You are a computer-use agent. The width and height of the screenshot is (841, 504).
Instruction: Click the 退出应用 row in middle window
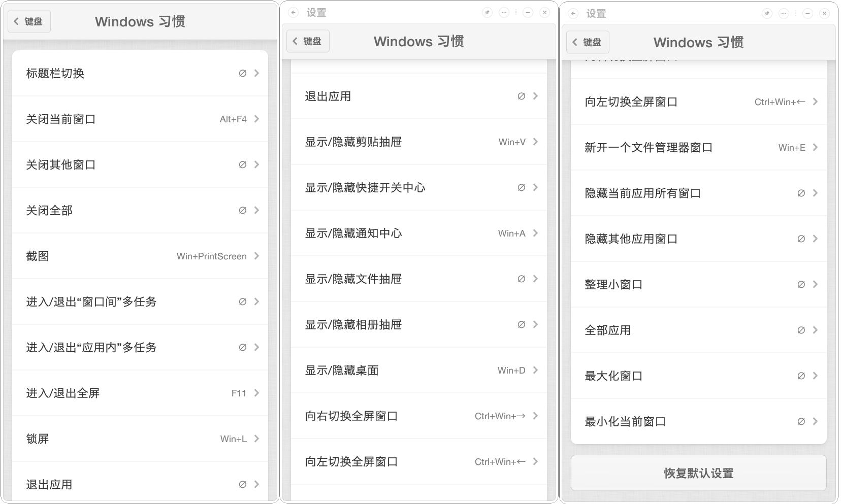[418, 96]
